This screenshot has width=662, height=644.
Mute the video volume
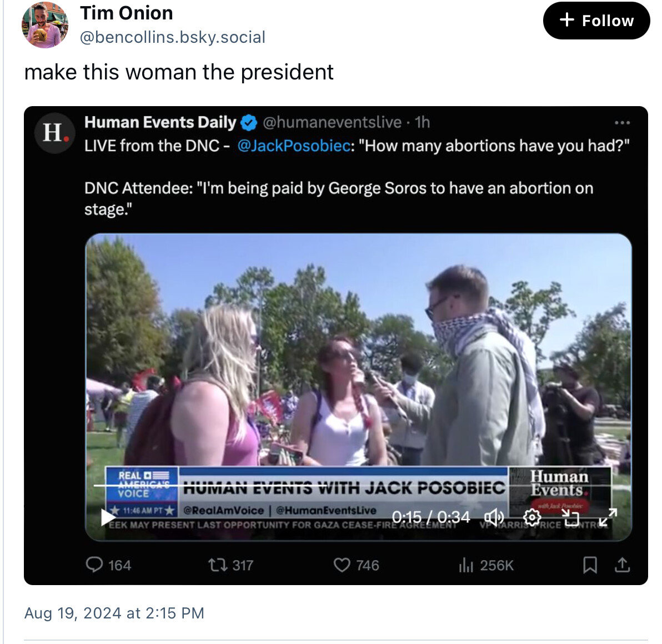click(x=494, y=517)
